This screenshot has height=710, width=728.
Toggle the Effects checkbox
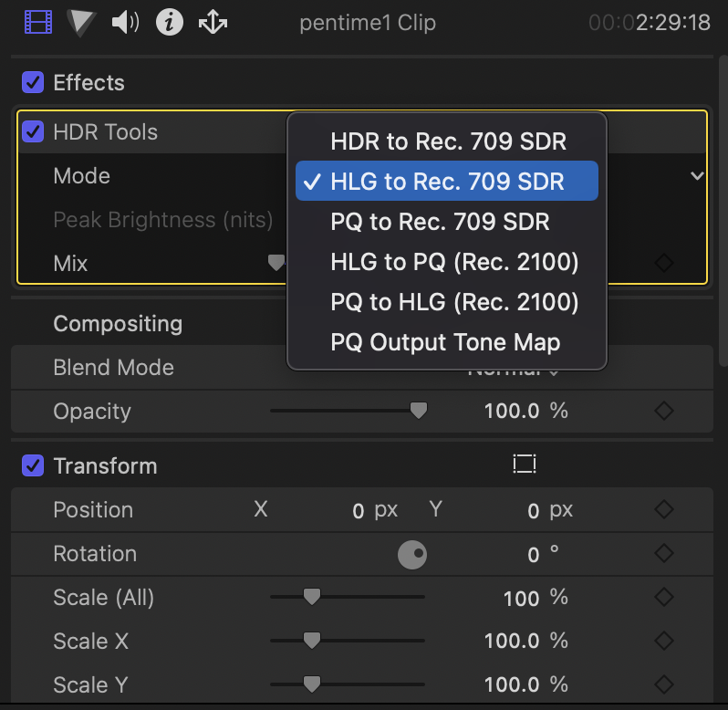point(33,83)
